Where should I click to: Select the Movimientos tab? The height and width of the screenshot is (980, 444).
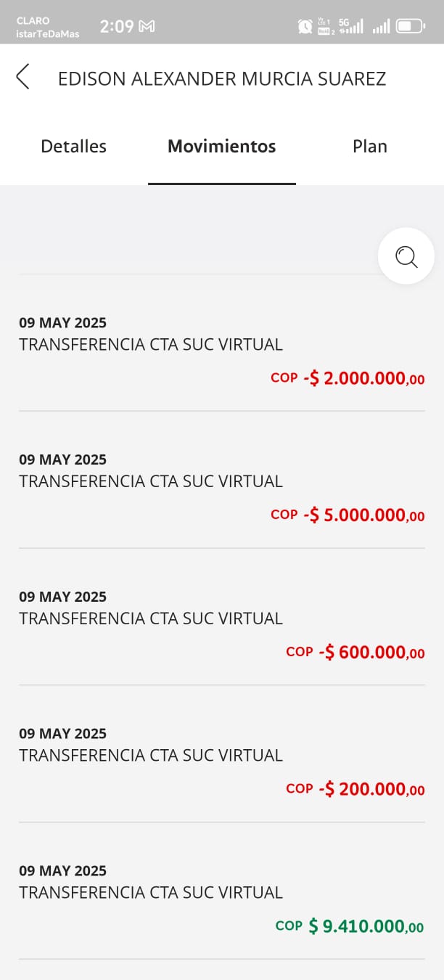click(221, 147)
